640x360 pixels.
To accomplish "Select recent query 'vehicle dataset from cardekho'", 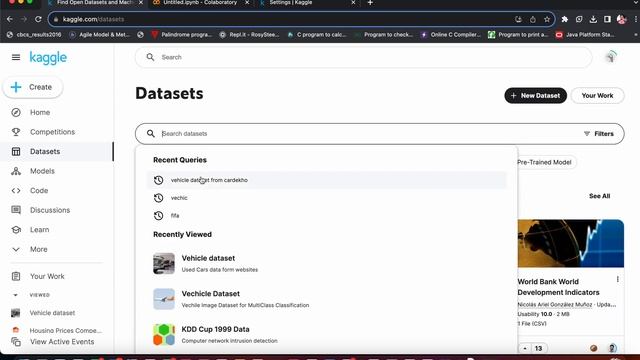I will [x=327, y=180].
